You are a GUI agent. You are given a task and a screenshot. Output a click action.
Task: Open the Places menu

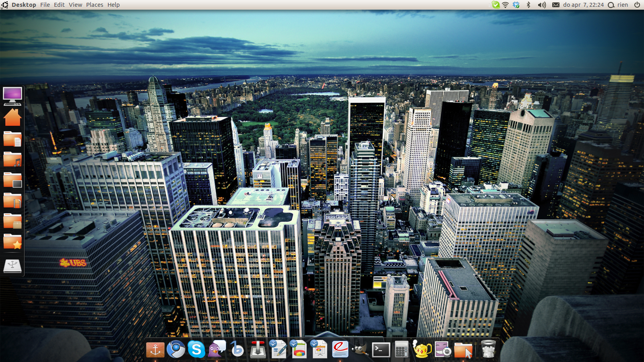pyautogui.click(x=95, y=5)
